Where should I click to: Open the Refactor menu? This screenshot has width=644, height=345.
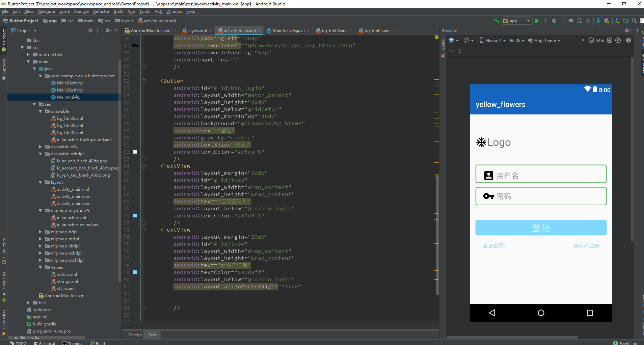pyautogui.click(x=101, y=11)
